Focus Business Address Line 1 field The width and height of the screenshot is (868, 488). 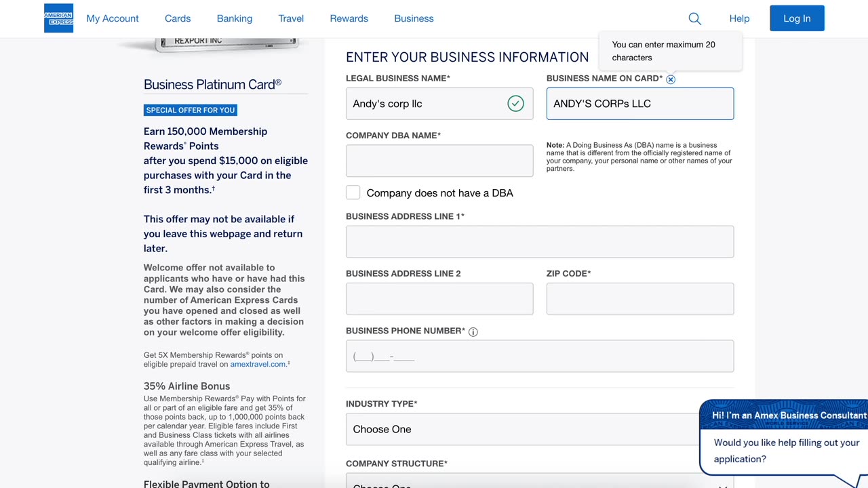click(x=540, y=241)
